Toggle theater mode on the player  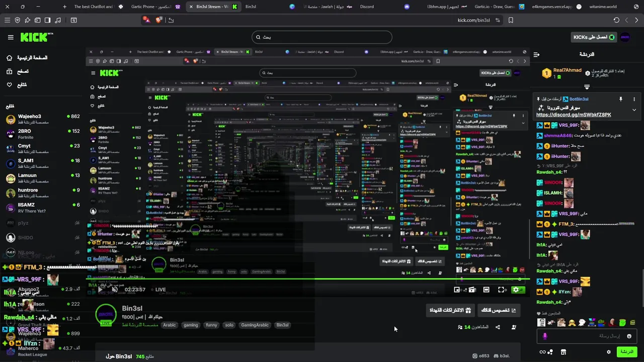point(486,290)
